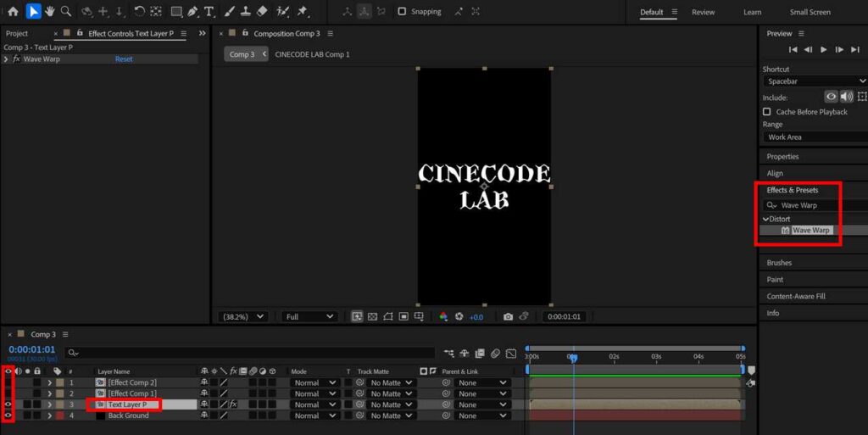Open the magnification 38.2% dropdown
This screenshot has height=435, width=868.
tap(242, 316)
